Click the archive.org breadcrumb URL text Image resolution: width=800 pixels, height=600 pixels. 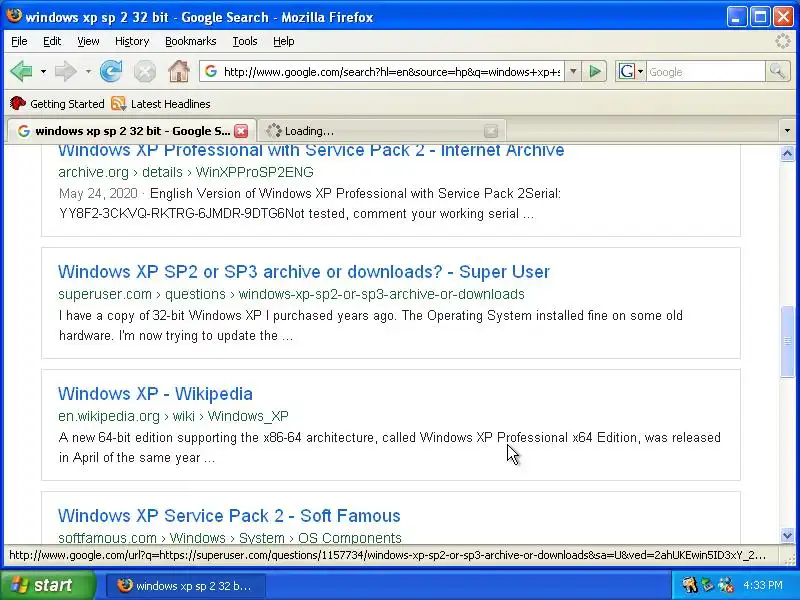point(186,172)
